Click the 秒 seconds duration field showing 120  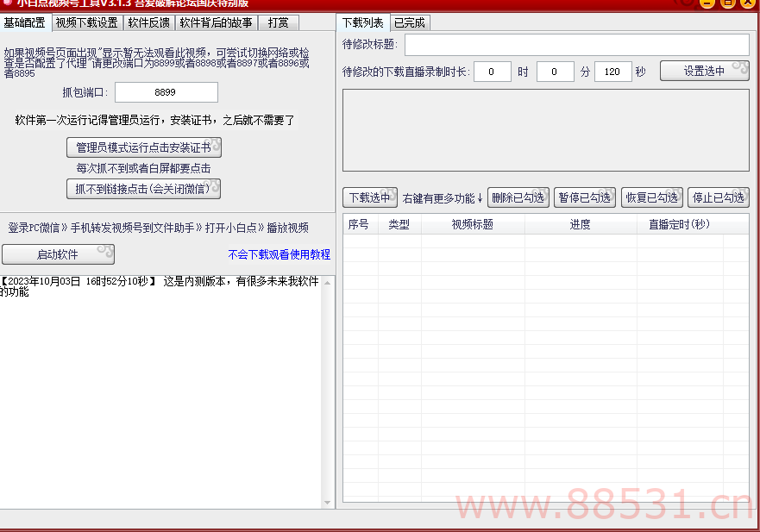612,72
